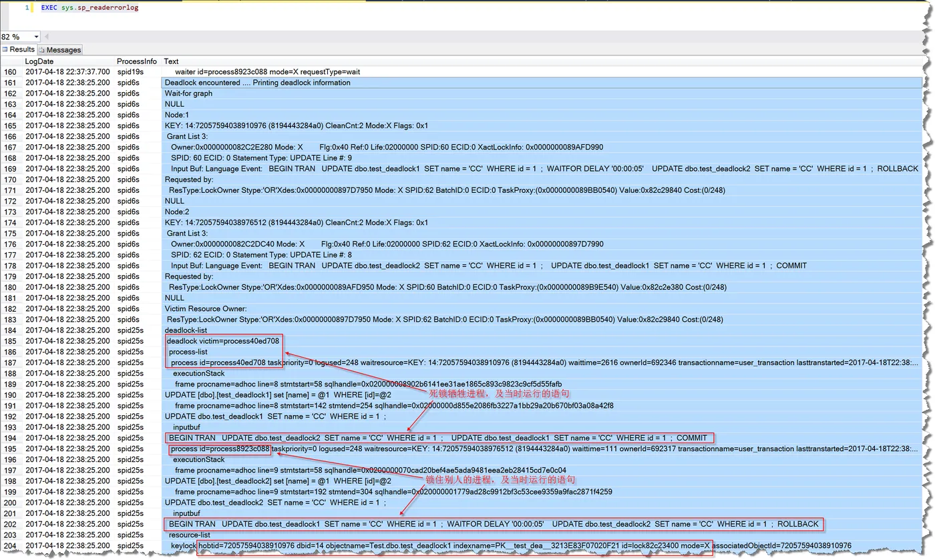Select the 'process-list' text cell
The height and width of the screenshot is (560, 935).
541,352
